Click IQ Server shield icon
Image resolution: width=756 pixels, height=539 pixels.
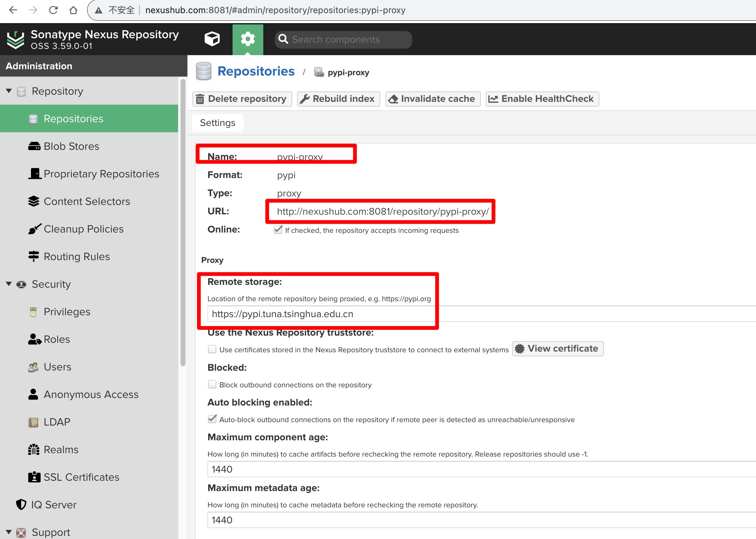tap(21, 505)
